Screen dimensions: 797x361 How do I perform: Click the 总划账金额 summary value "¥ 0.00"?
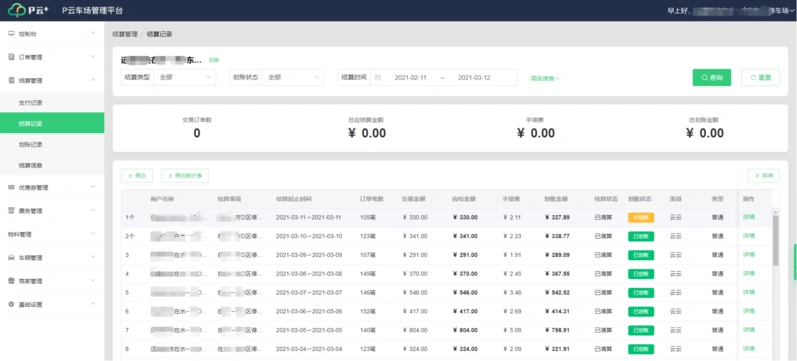704,133
